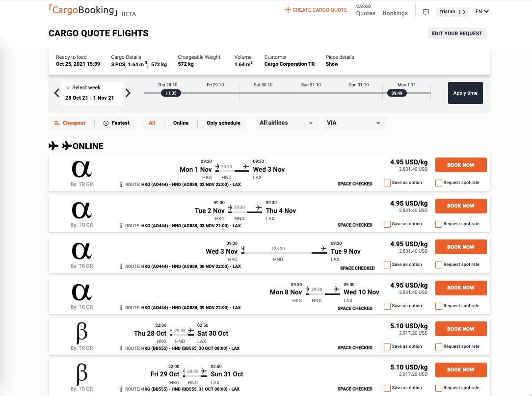This screenshot has width=532, height=396.
Task: Enable Request spot rate for Tue 2 Nov flight
Action: pos(439,224)
